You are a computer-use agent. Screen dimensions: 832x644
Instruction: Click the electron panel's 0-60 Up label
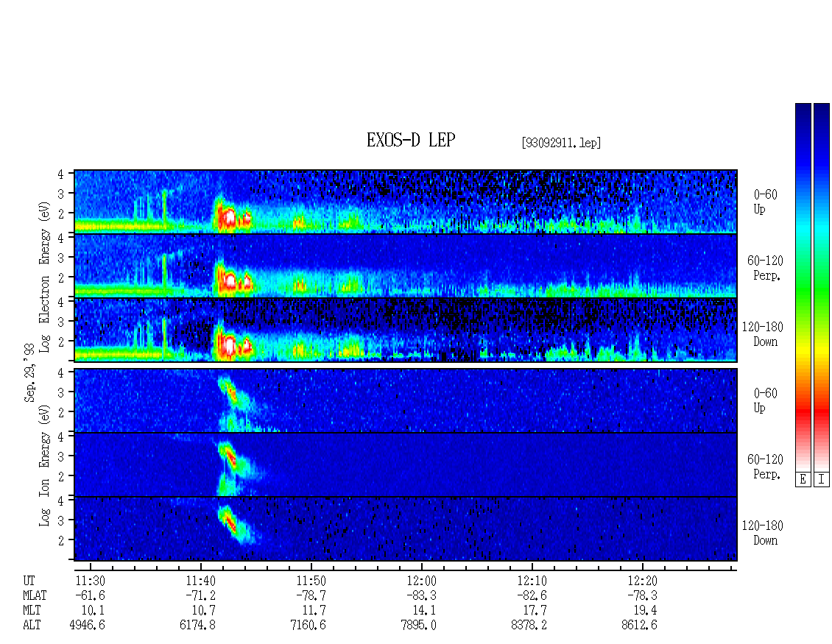coord(765,202)
